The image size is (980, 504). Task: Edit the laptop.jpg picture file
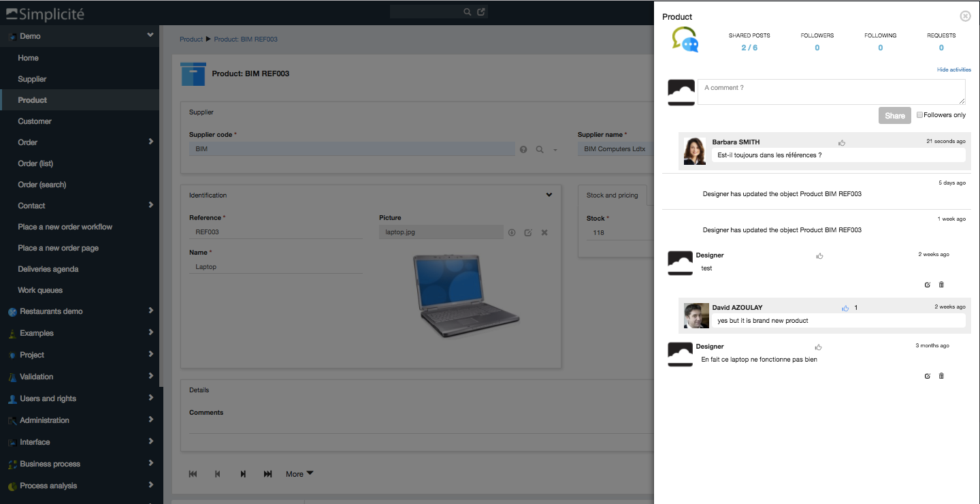(x=528, y=232)
